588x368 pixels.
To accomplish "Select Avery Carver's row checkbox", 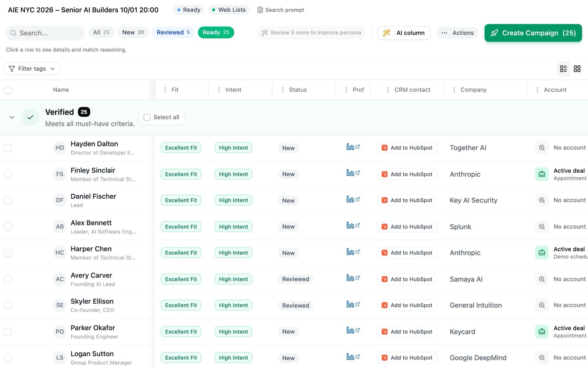I will (8, 279).
